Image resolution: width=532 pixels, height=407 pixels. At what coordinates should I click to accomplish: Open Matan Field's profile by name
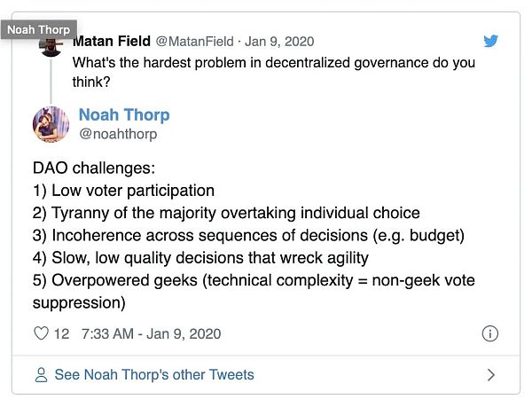click(112, 42)
